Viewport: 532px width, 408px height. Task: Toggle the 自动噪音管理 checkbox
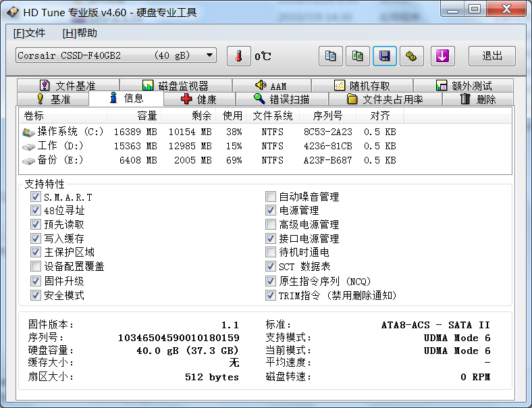(x=271, y=197)
